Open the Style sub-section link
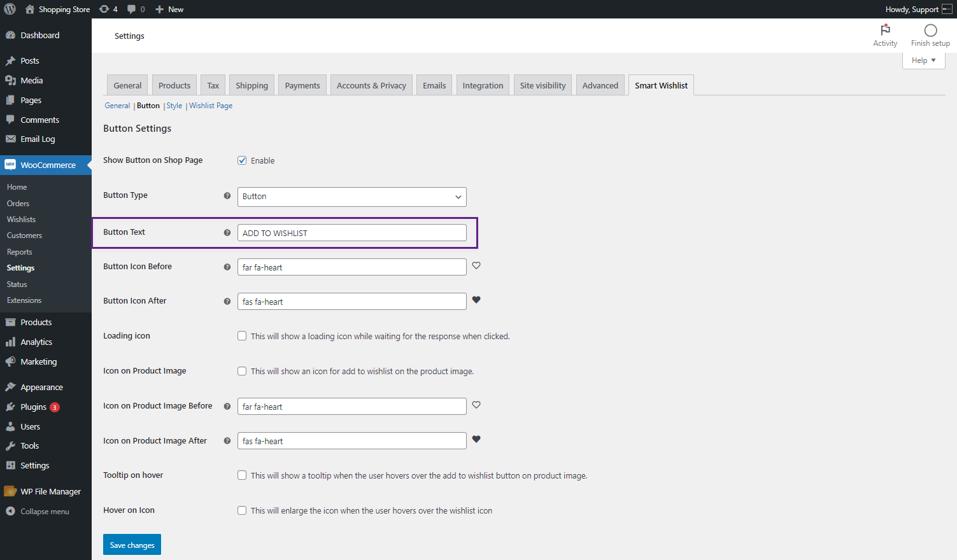This screenshot has height=560, width=957. [x=174, y=106]
